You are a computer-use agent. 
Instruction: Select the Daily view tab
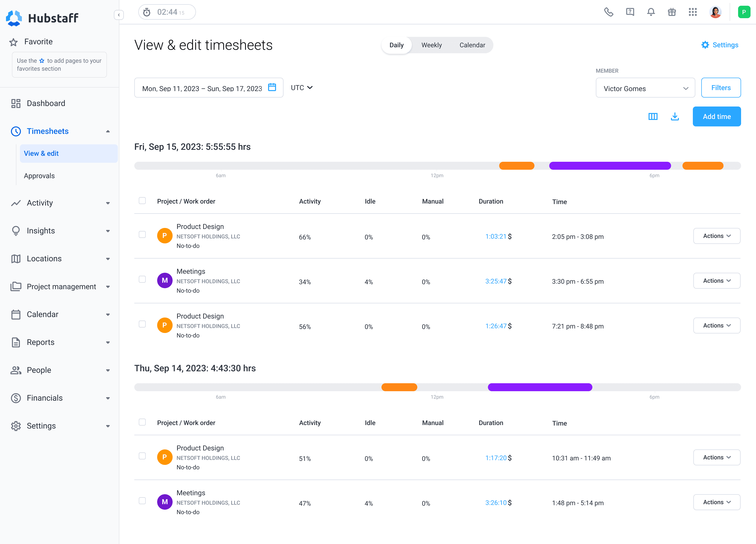[x=396, y=45]
